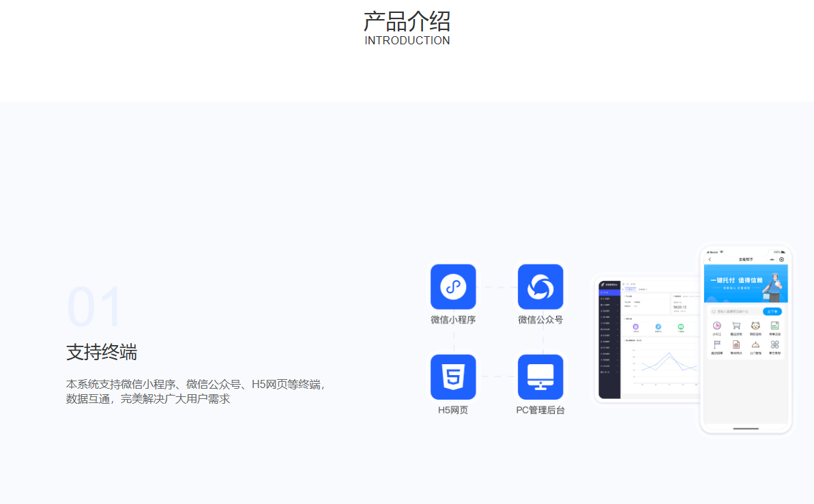Click the 微信小程序 text label
This screenshot has width=814, height=504.
(x=453, y=320)
